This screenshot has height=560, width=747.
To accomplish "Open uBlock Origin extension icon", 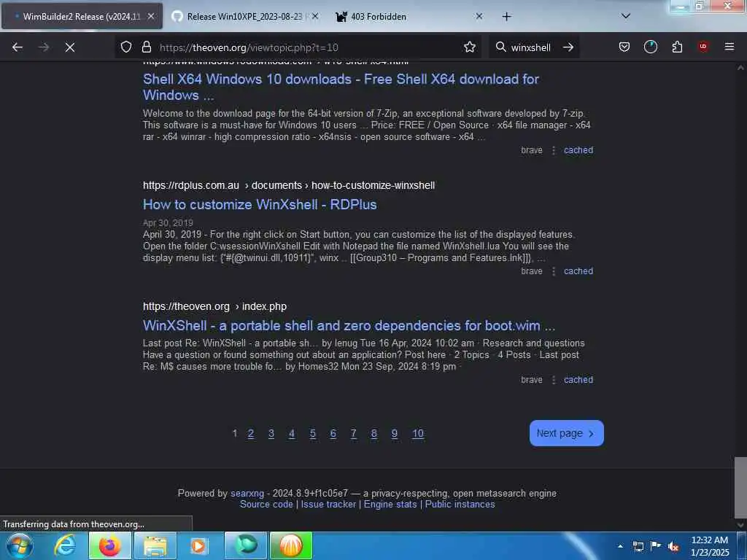I will pyautogui.click(x=703, y=47).
